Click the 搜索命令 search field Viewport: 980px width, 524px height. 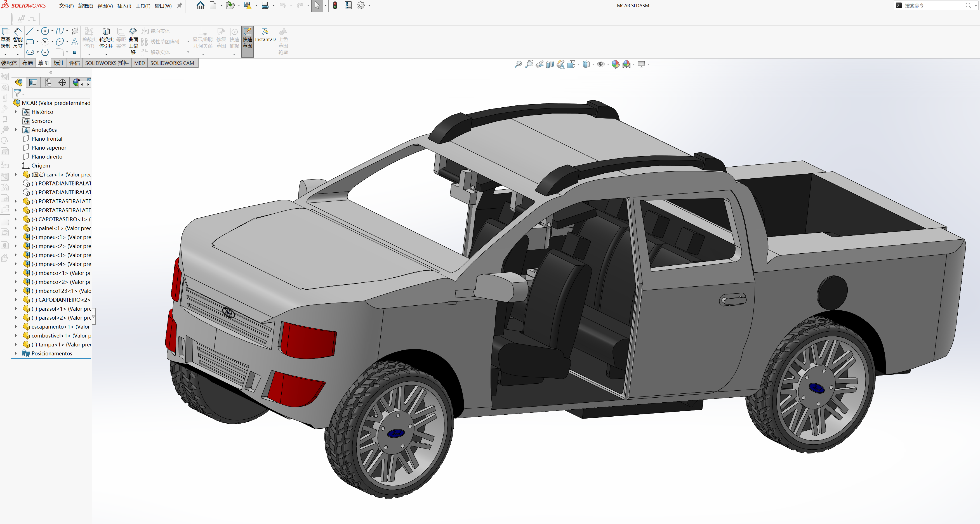(x=932, y=6)
